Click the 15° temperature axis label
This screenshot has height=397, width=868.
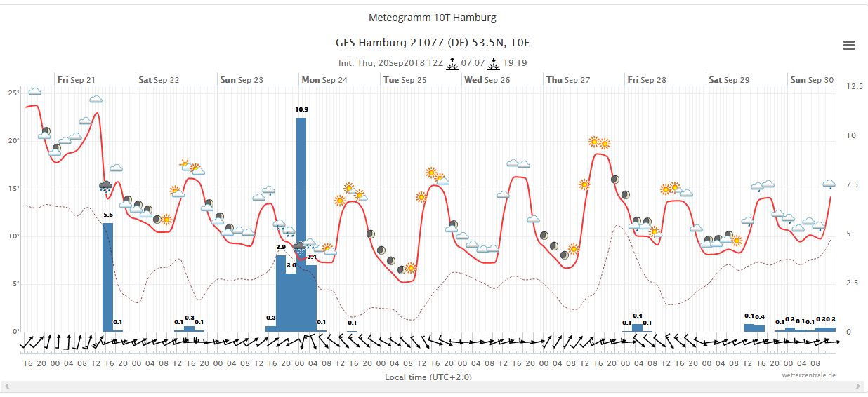point(15,188)
